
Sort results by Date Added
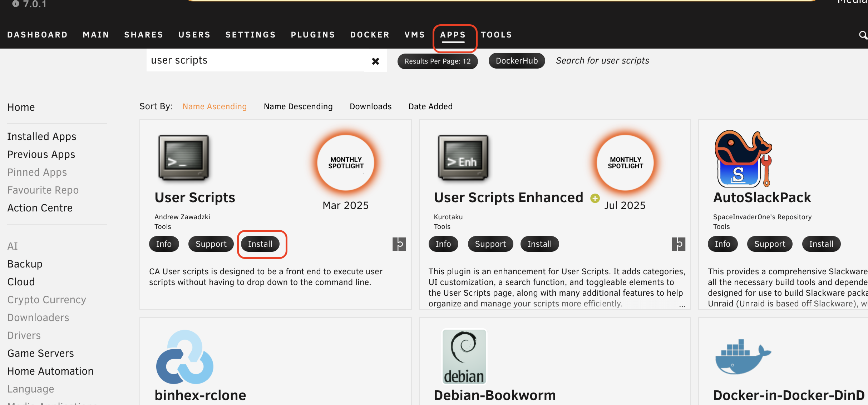pos(430,106)
